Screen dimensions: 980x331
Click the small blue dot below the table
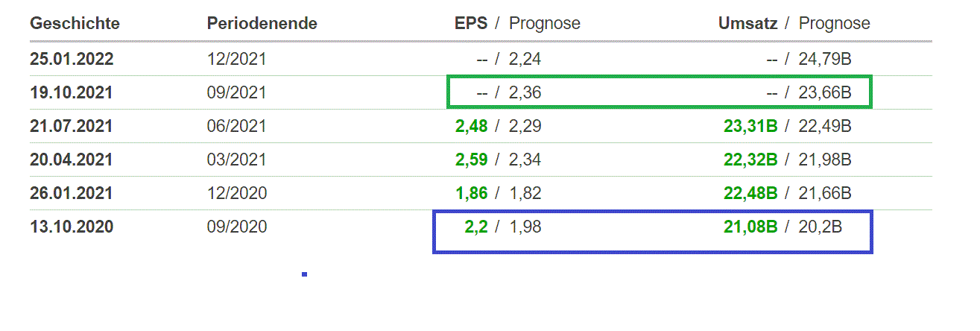click(x=305, y=274)
